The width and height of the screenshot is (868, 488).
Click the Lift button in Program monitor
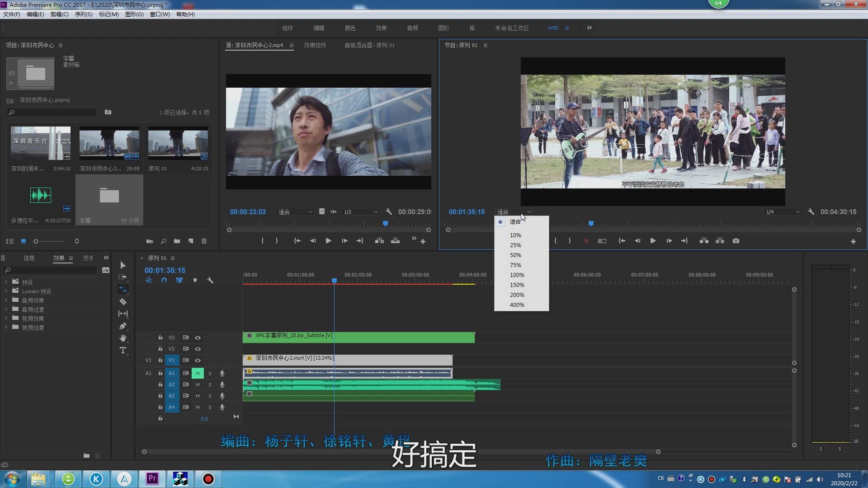(704, 241)
